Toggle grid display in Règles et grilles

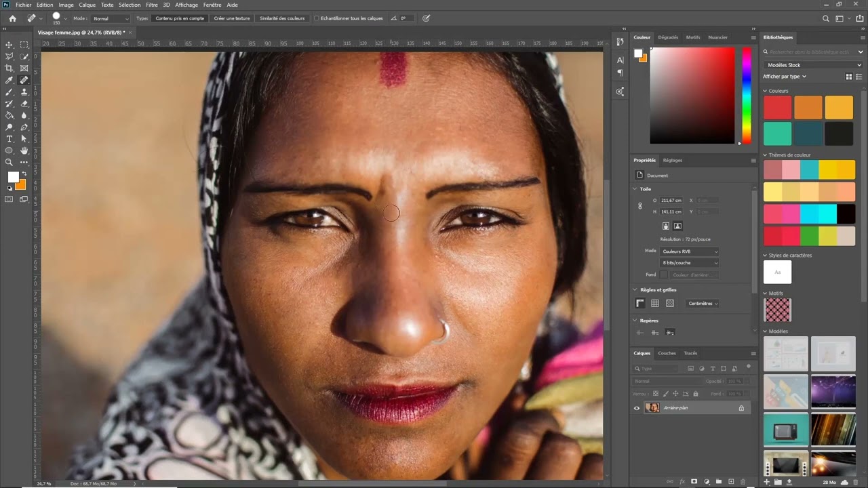(655, 303)
